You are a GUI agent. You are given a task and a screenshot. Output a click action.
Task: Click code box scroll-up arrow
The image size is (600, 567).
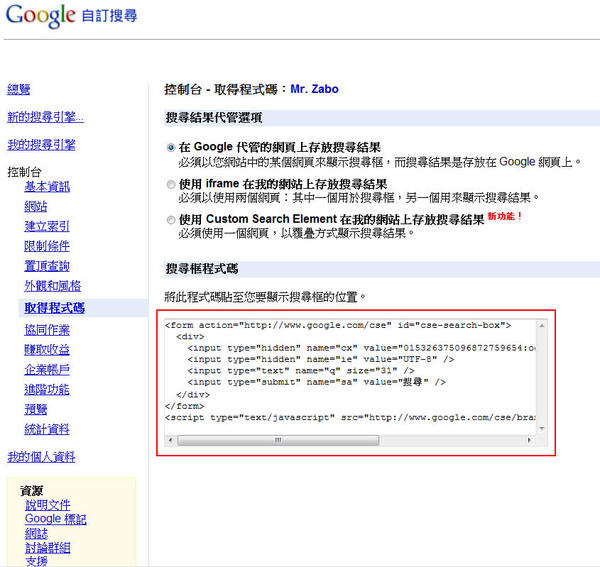542,326
